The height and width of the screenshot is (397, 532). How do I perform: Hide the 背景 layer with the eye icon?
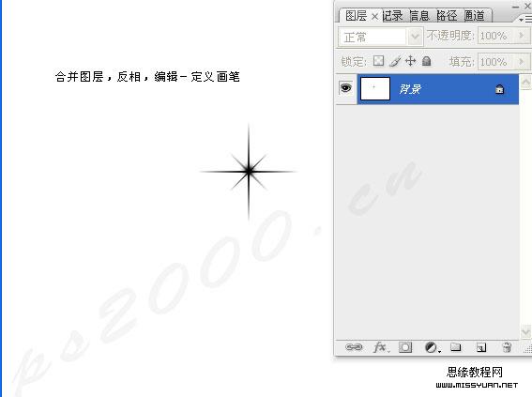[x=345, y=88]
